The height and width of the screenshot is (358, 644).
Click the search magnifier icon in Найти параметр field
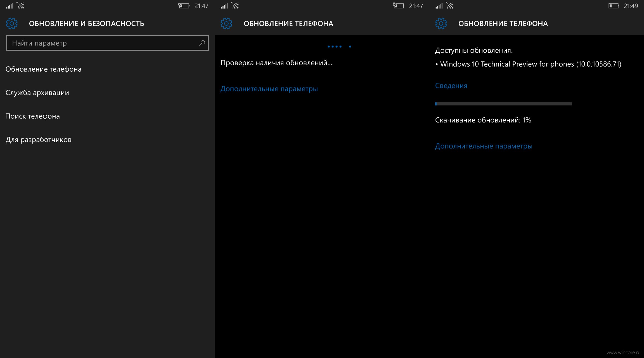pos(202,43)
